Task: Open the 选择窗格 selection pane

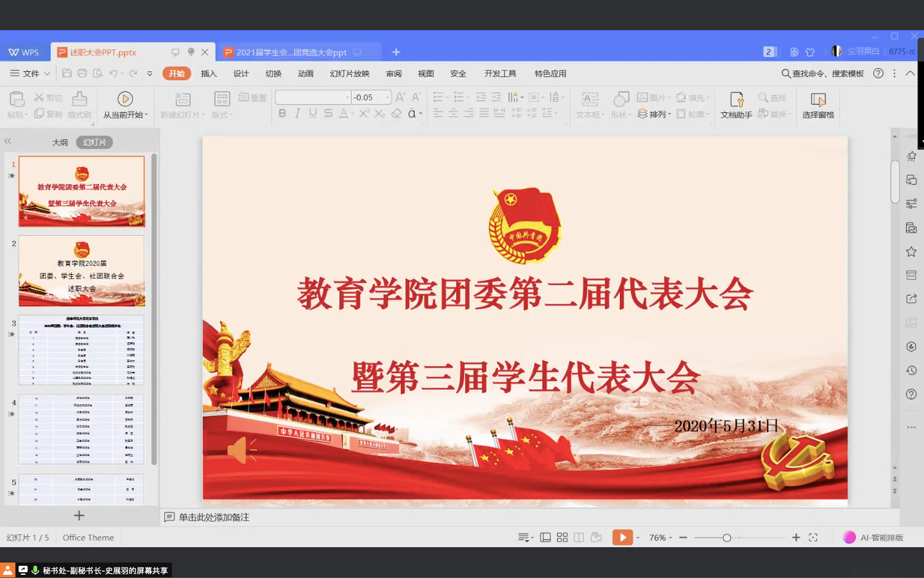Action: (x=818, y=105)
